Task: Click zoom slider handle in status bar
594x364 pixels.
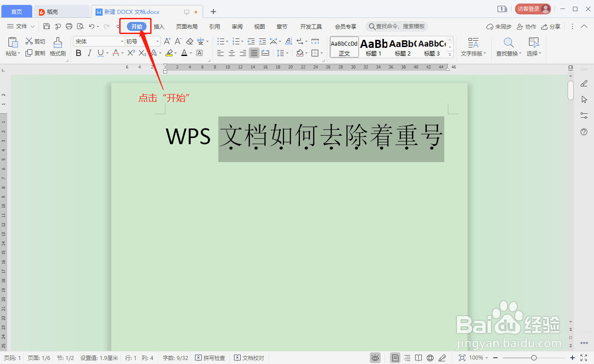Action: [534, 358]
